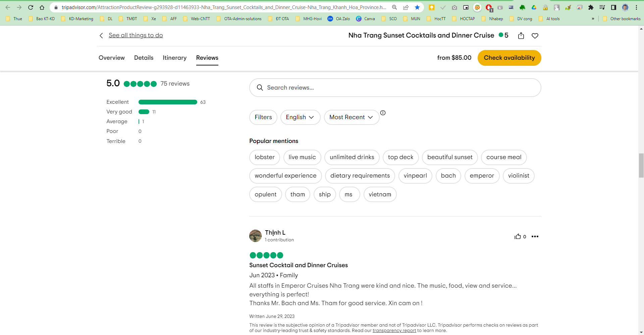
Task: Select the Overview tab
Action: [x=111, y=58]
